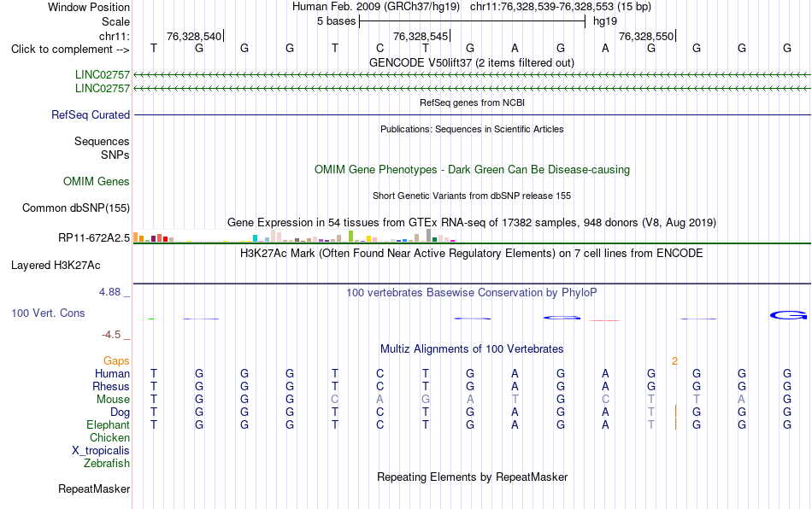Viewport: 812px width, 509px height.
Task: Select the Zebrafish alignment row label
Action: (x=107, y=464)
